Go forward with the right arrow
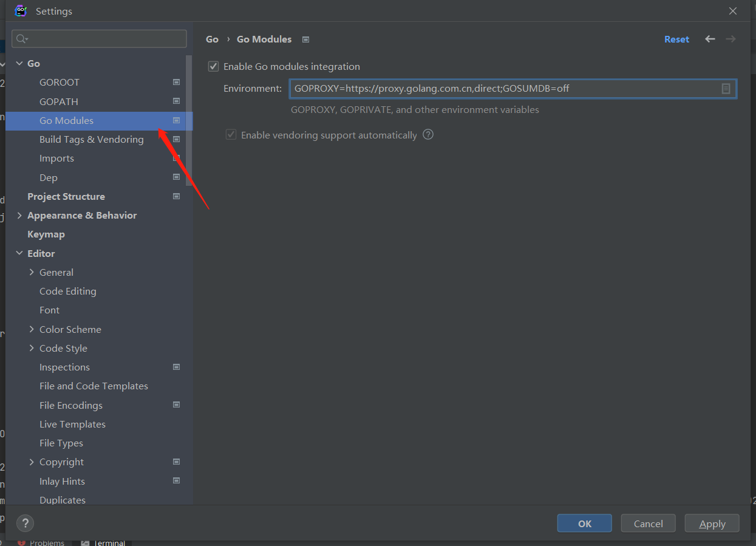Screen dimensions: 756x546 click(x=730, y=39)
